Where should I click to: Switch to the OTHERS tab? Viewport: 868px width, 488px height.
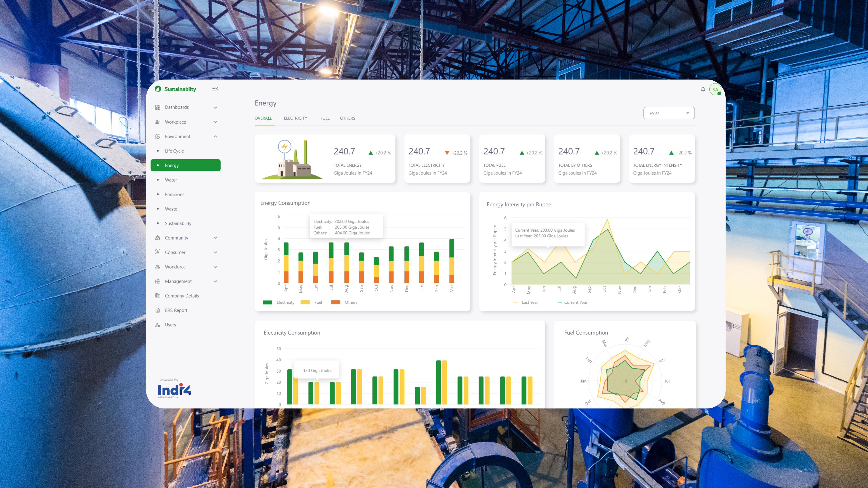(x=347, y=118)
